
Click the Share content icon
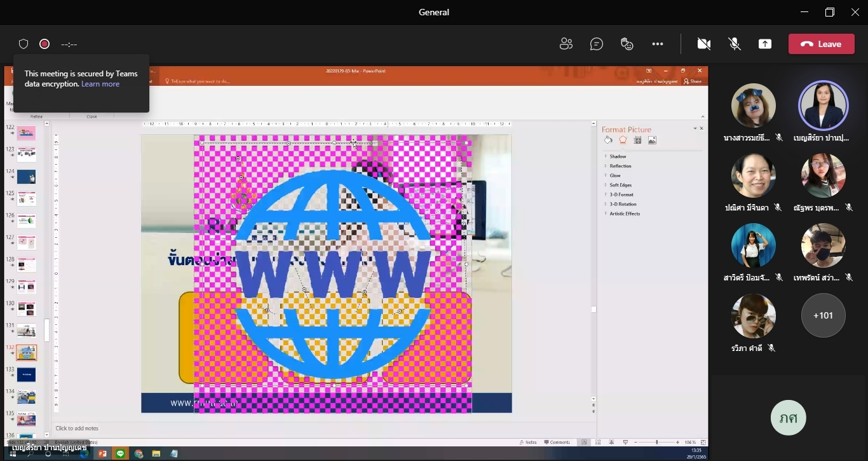pos(765,44)
